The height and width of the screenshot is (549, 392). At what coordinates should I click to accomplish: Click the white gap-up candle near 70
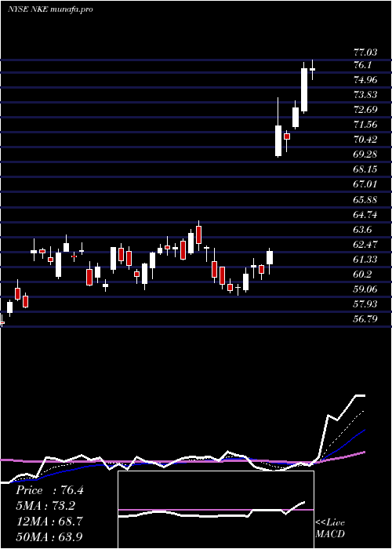click(278, 140)
